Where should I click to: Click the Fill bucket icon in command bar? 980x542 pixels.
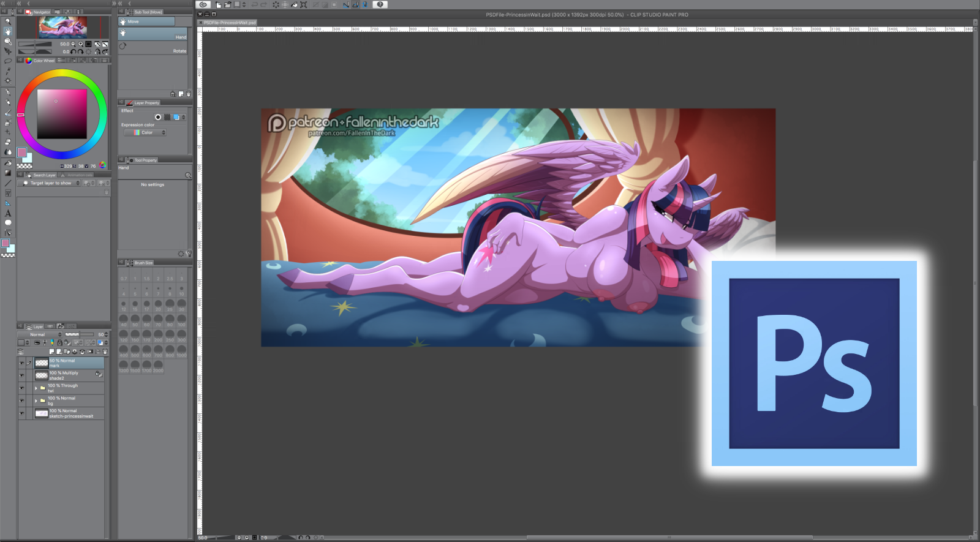pos(294,5)
